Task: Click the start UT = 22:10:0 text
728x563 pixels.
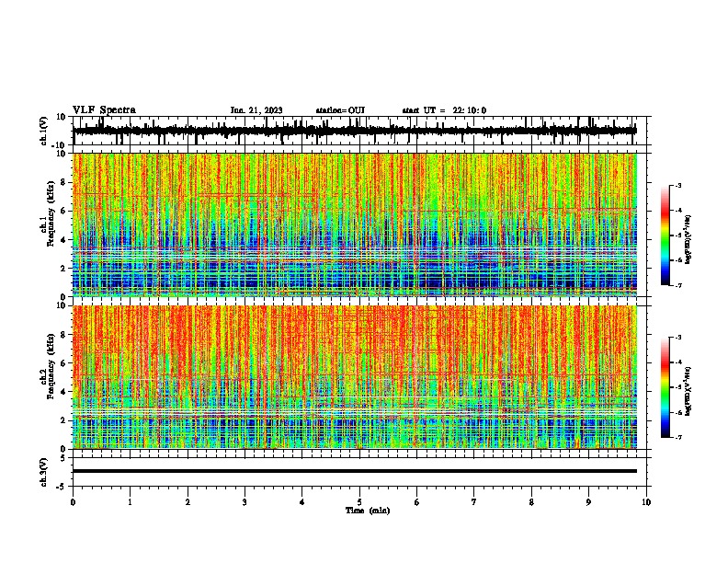Action: click(x=444, y=110)
